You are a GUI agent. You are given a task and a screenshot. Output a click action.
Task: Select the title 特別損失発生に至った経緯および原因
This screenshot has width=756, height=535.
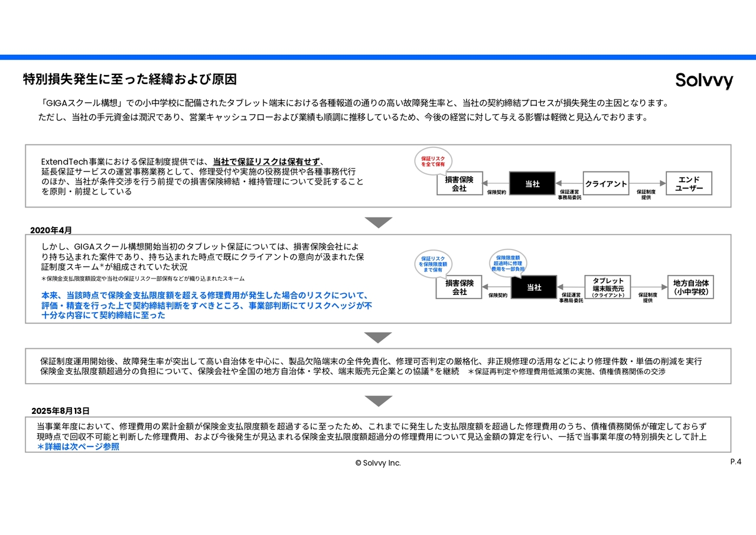point(130,79)
